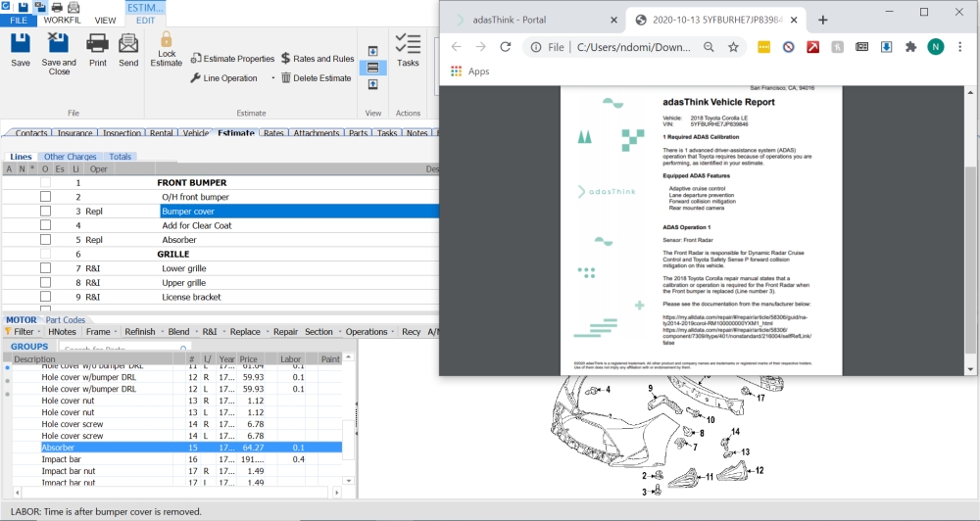
Task: Tick checkbox for line 6 GRILLE
Action: (45, 255)
